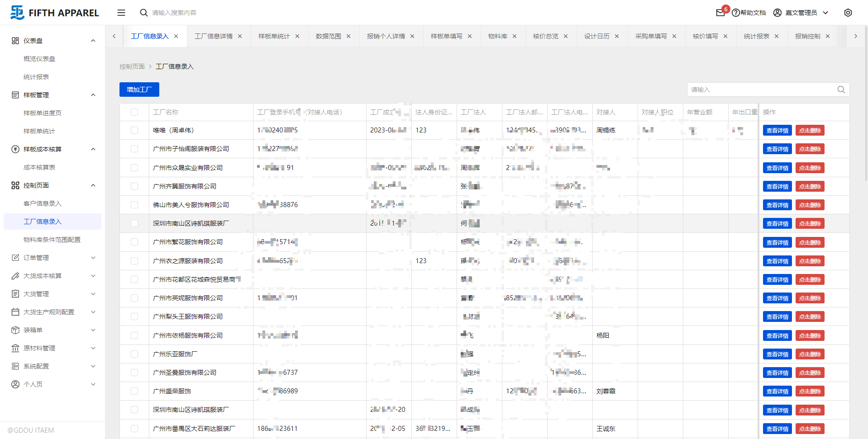Image resolution: width=868 pixels, height=439 pixels.
Task: Click the user avatar icon
Action: click(x=777, y=13)
